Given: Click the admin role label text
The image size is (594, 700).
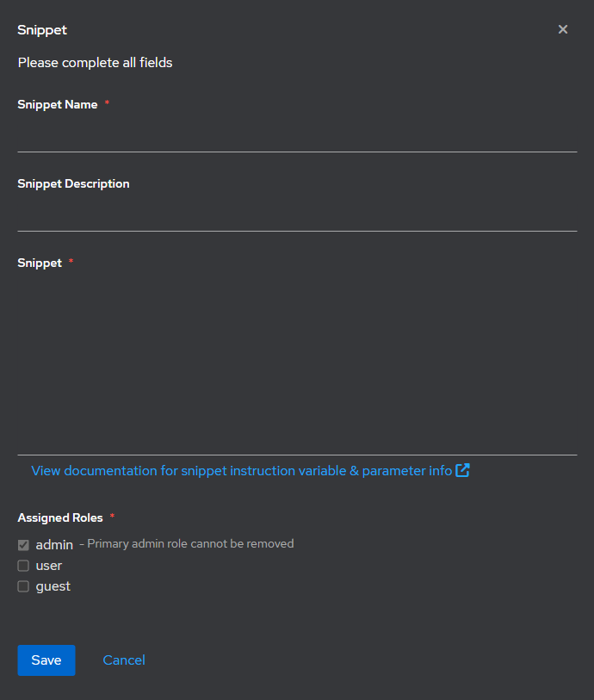Looking at the screenshot, I should pyautogui.click(x=54, y=545).
